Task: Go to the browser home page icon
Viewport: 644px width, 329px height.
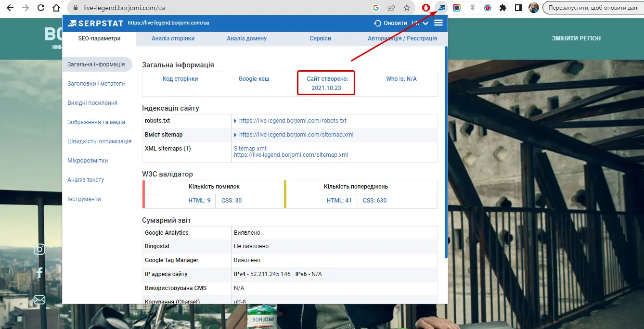Action: [56, 8]
